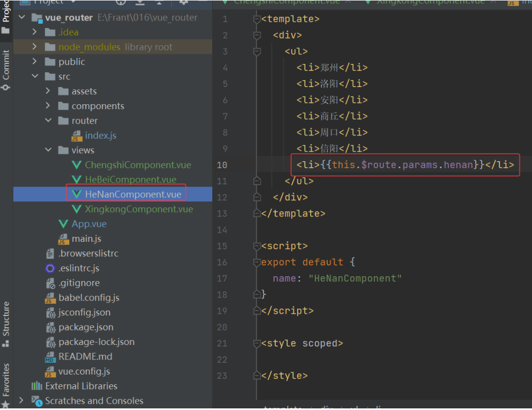
Task: Open the Commit tool window
Action: (6, 70)
